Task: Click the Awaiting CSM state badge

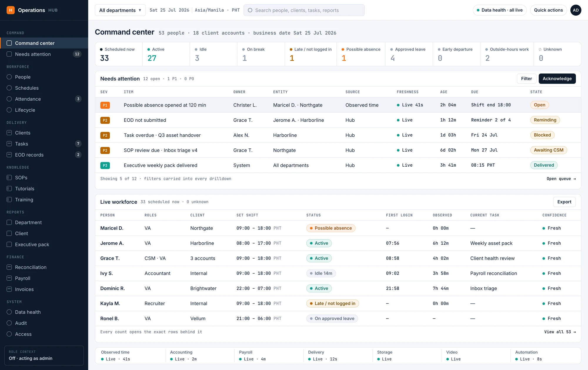Action: tap(549, 150)
